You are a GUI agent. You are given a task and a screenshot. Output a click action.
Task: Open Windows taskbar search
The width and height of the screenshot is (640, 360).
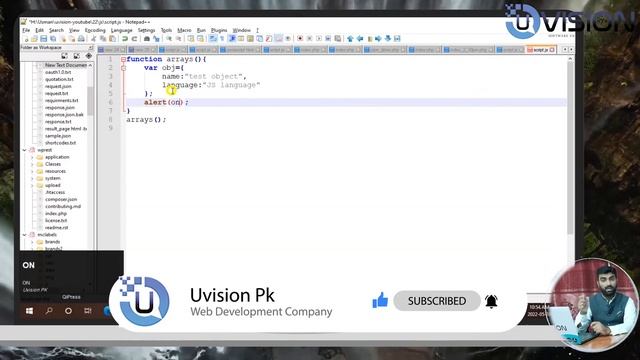click(x=49, y=311)
